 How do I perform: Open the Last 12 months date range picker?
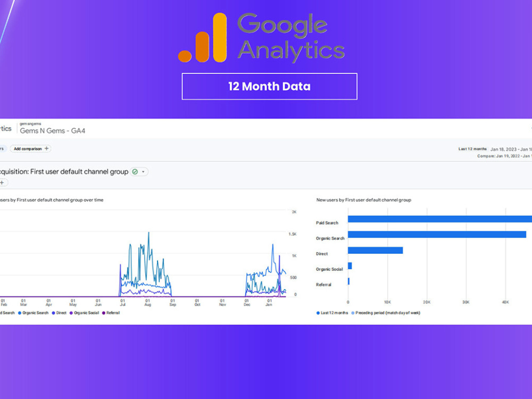[x=495, y=149]
